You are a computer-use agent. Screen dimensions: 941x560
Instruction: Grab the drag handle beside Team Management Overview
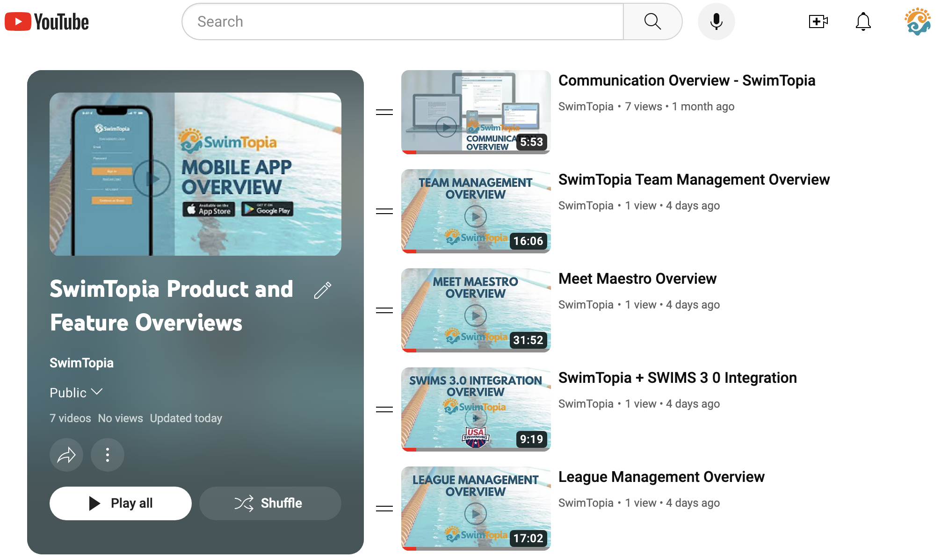click(x=384, y=211)
